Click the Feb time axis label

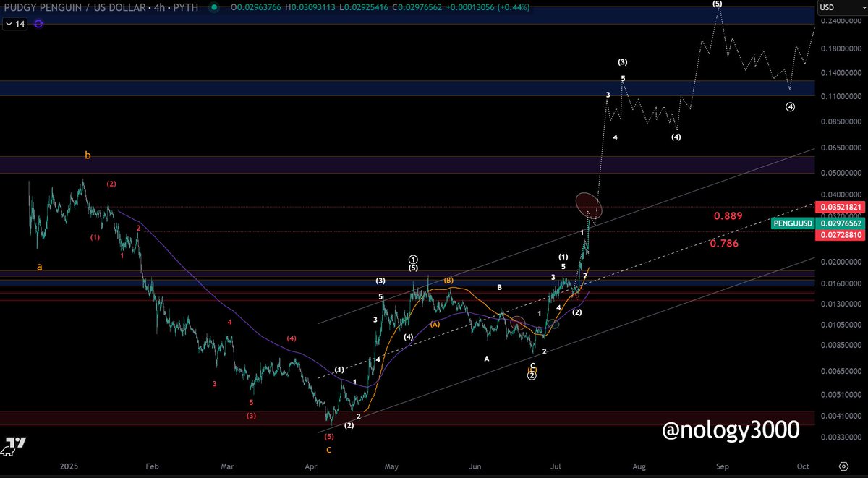tap(151, 467)
